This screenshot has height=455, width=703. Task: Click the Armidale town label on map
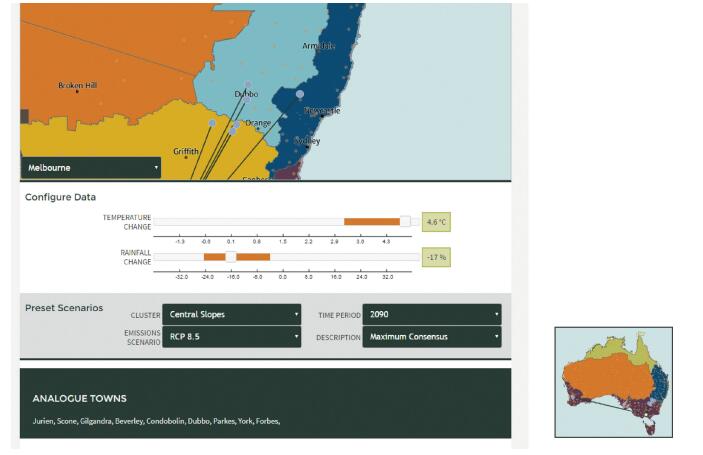318,46
